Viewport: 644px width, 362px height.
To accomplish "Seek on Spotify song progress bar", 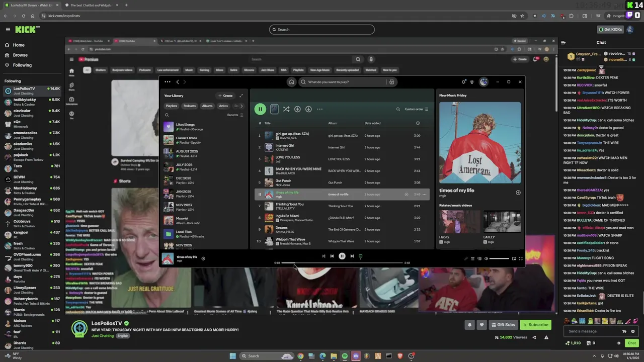I will pos(342,262).
